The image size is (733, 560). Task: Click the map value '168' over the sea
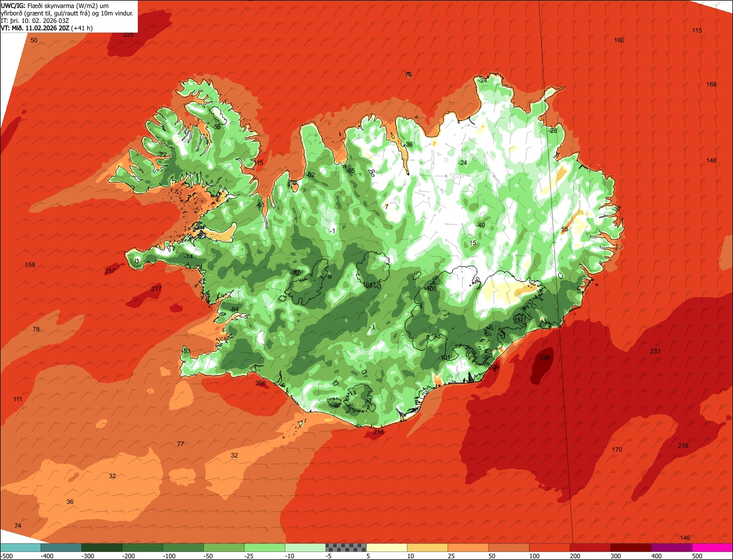(711, 84)
